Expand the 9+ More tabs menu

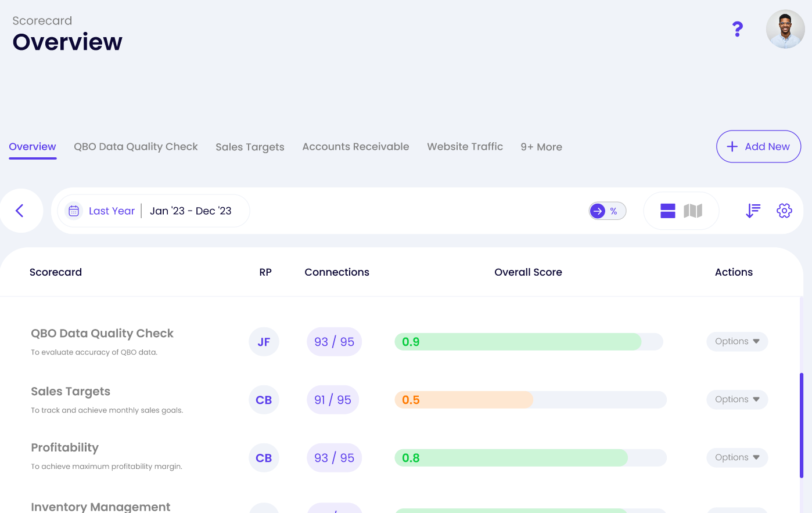[541, 147]
